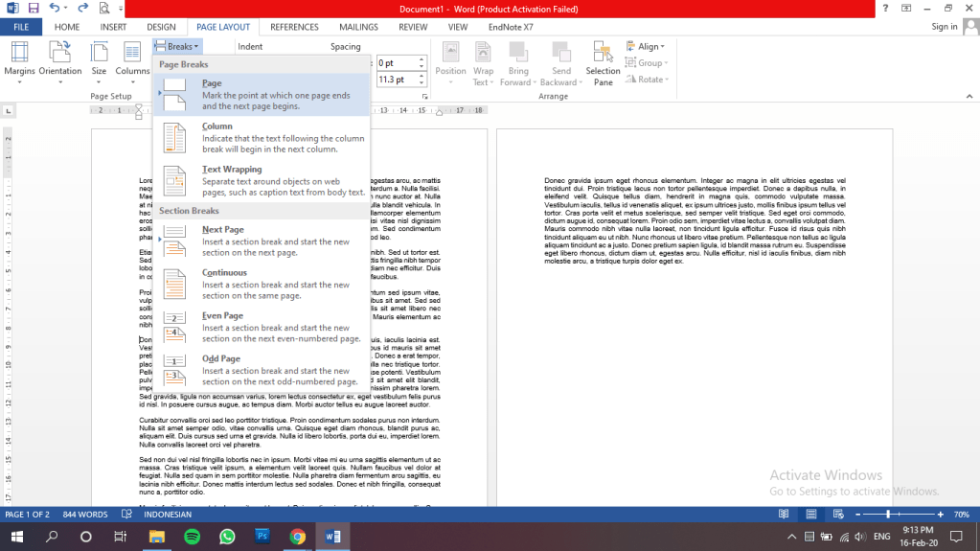Switch to Read Mode view
The height and width of the screenshot is (551, 980).
(x=784, y=515)
